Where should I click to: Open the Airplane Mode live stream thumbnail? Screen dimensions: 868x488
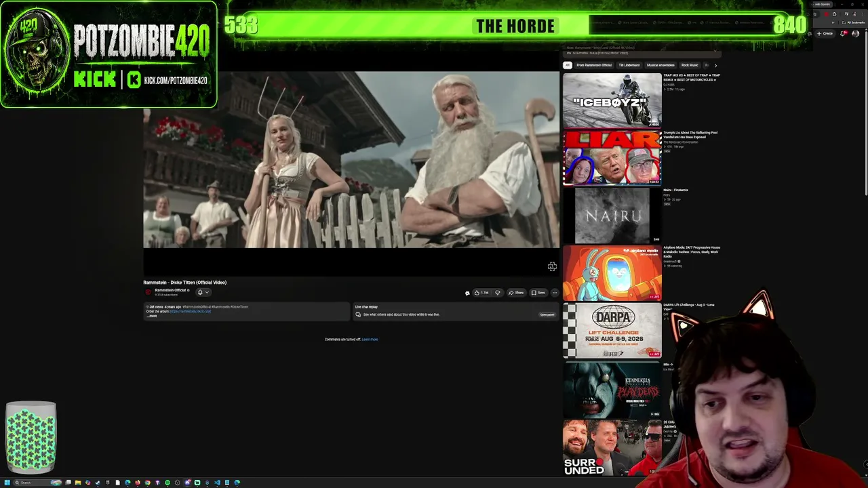point(612,273)
